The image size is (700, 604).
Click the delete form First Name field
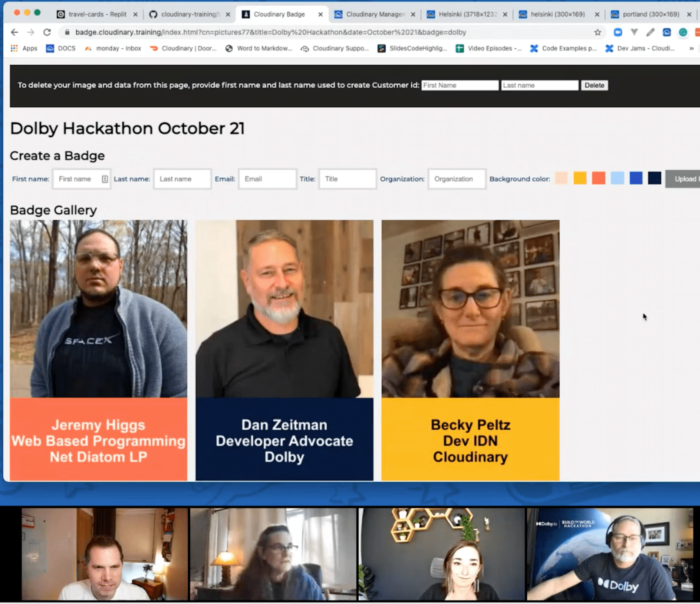pyautogui.click(x=460, y=85)
